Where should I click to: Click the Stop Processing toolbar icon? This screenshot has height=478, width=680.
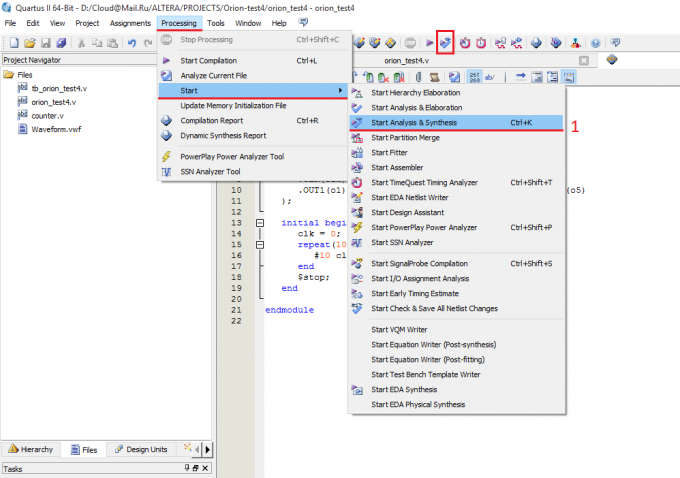(x=410, y=43)
